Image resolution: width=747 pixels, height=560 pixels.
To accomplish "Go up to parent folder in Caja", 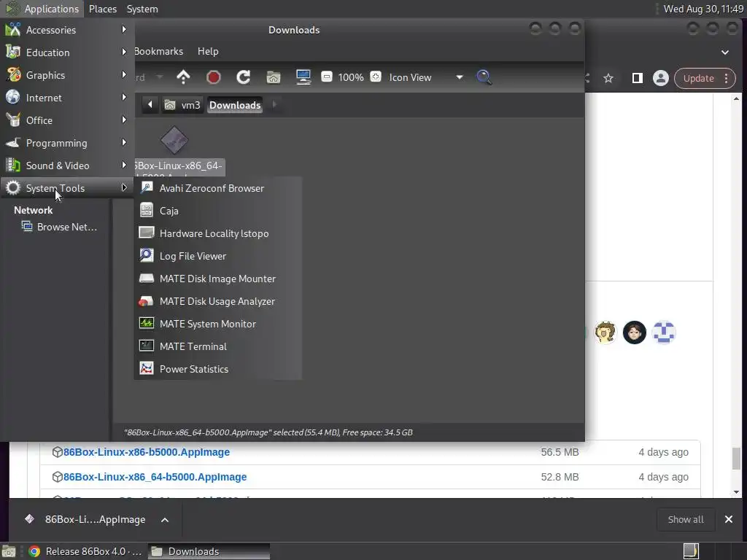I will pos(183,77).
